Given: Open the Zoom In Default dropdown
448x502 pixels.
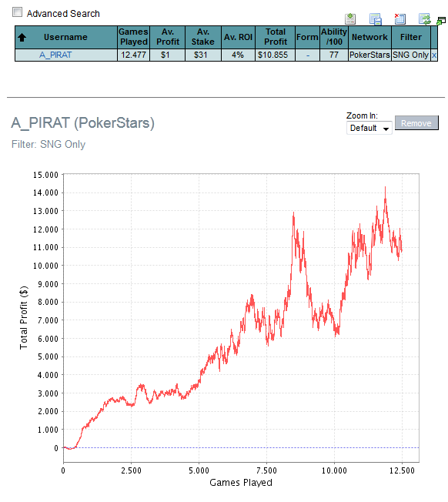Looking at the screenshot, I should [x=369, y=128].
